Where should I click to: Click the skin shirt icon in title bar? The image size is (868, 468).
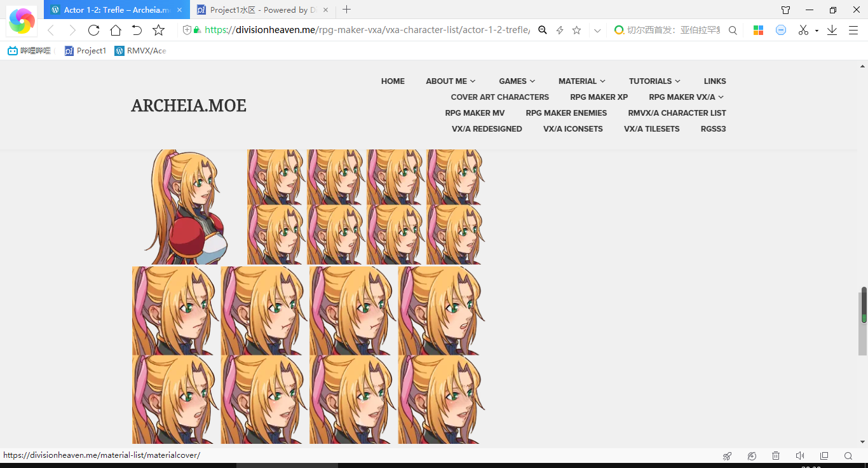click(x=786, y=10)
